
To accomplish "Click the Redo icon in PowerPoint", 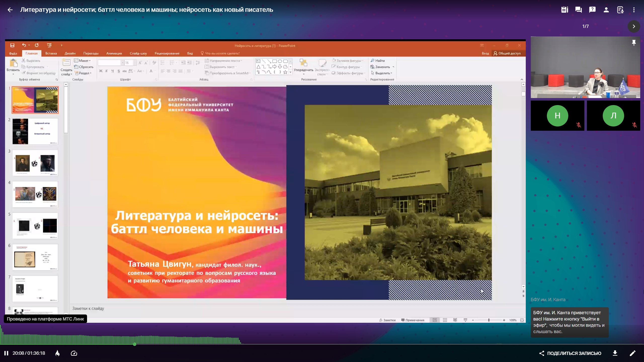I will click(36, 45).
